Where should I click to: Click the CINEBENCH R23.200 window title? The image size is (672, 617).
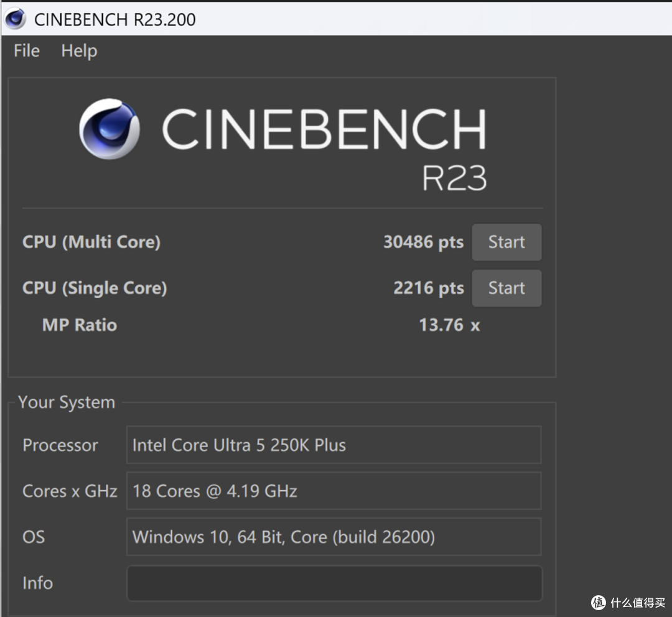[x=115, y=19]
